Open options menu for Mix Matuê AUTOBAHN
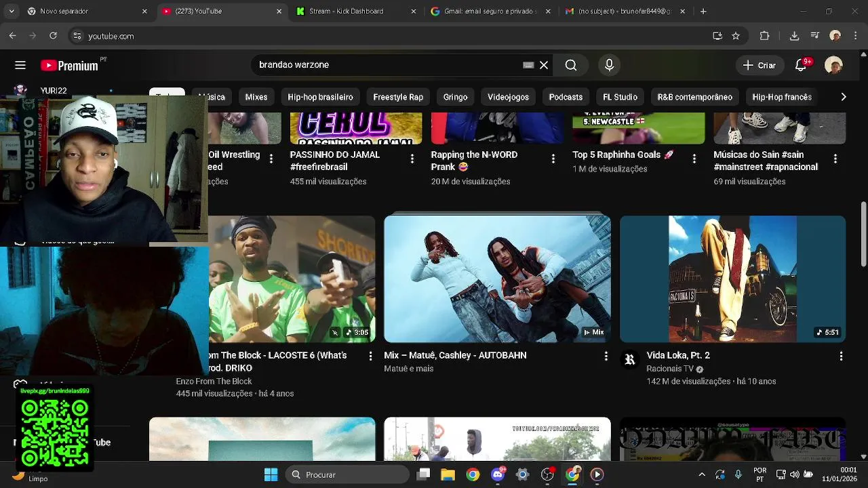868x488 pixels. coord(606,356)
